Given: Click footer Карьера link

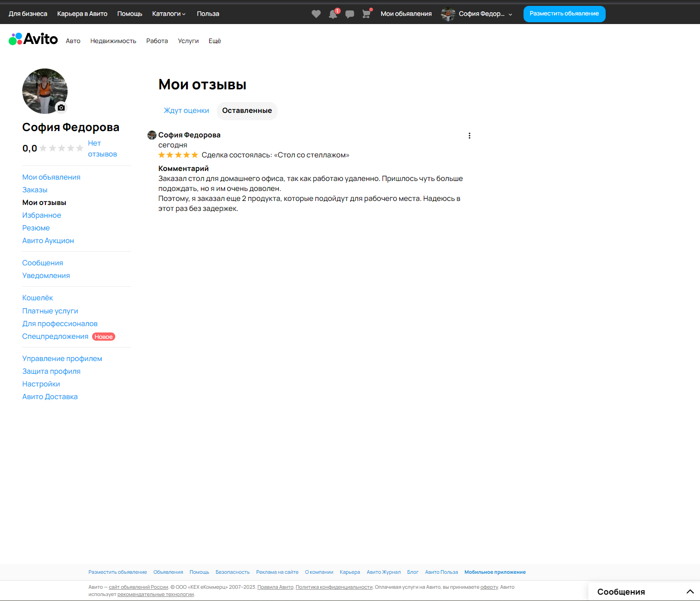Looking at the screenshot, I should pyautogui.click(x=350, y=572).
